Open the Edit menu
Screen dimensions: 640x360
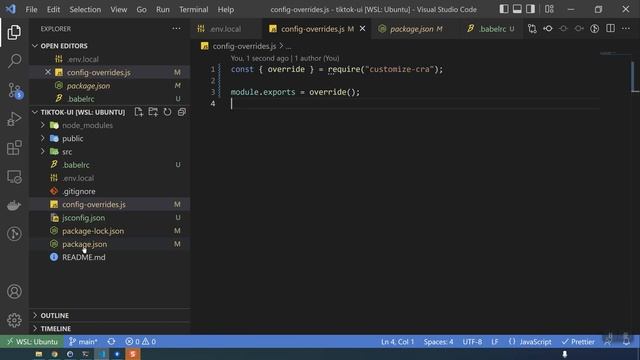click(53, 9)
